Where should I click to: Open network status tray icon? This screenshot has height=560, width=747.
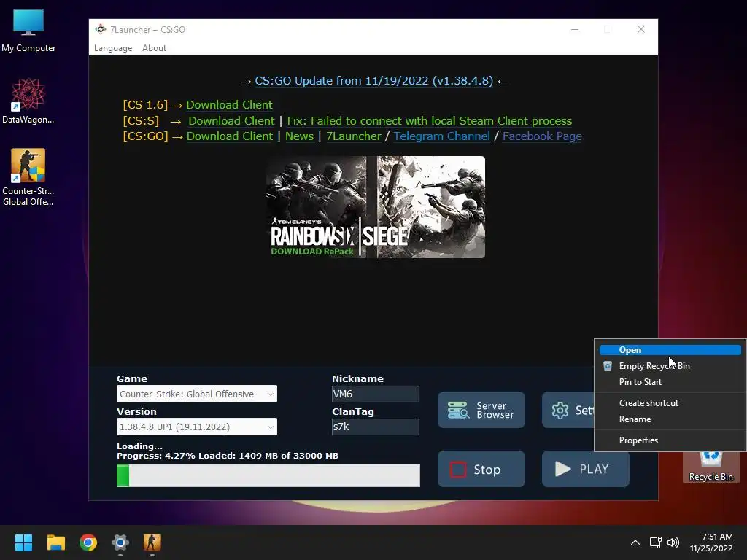[655, 542]
